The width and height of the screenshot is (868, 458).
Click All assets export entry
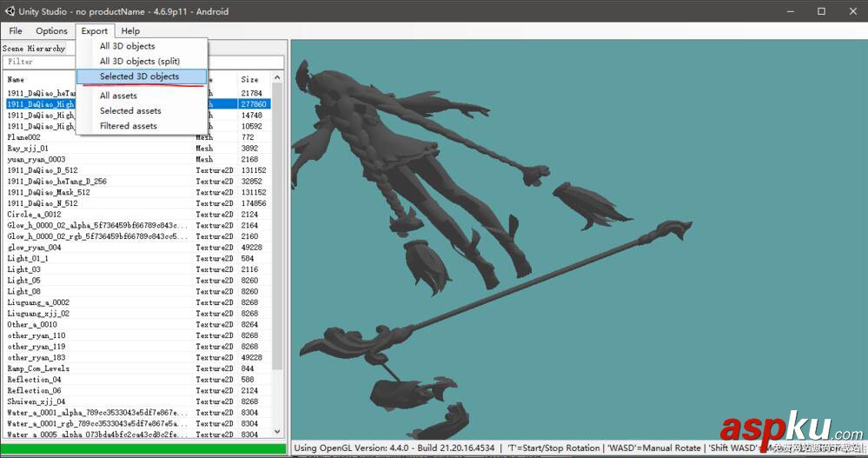point(118,96)
